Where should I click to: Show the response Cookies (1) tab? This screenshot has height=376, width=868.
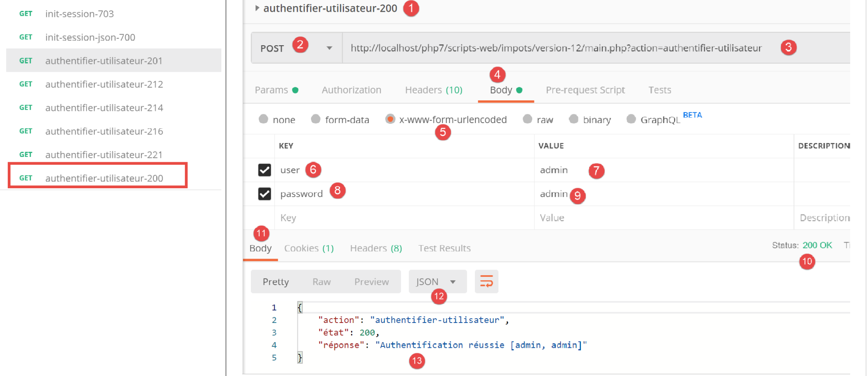coord(309,248)
